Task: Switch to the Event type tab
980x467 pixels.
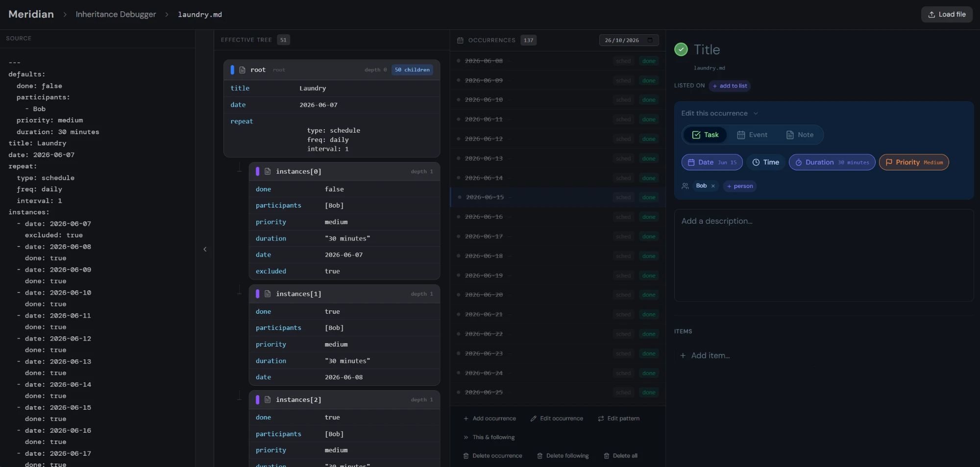Action: point(752,135)
